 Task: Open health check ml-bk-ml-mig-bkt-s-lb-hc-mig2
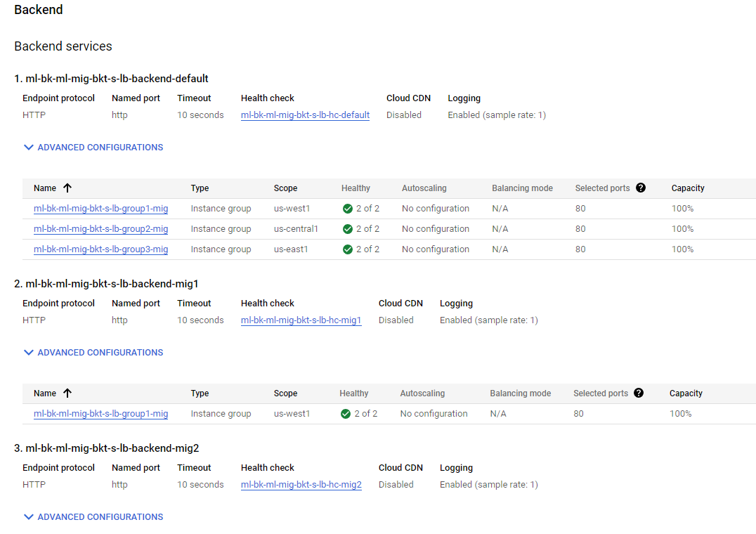click(x=301, y=485)
